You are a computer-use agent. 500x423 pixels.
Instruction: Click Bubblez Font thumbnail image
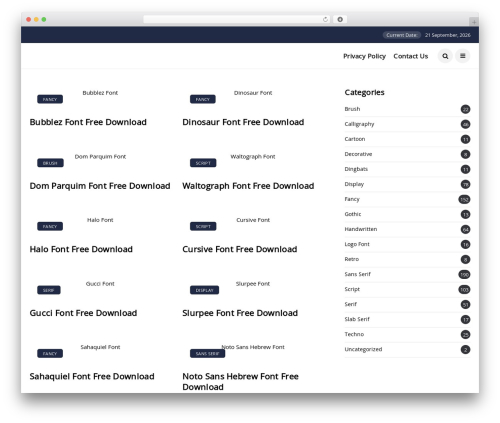(100, 93)
